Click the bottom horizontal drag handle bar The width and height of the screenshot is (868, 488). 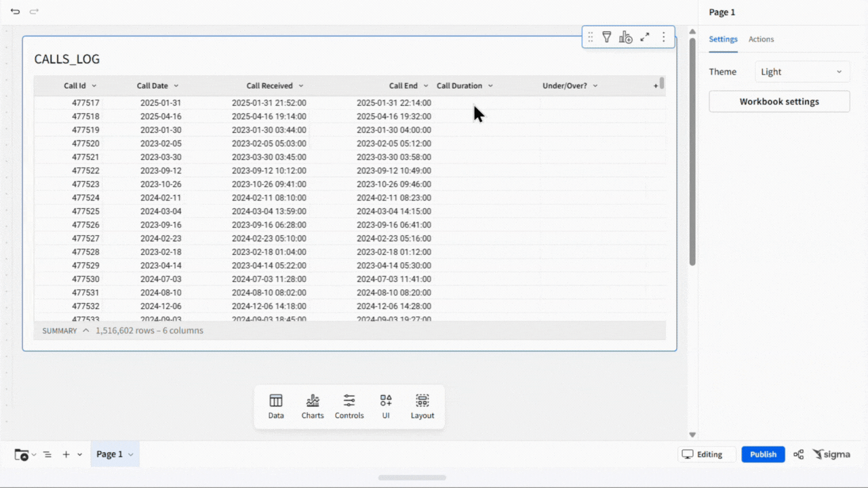(412, 478)
